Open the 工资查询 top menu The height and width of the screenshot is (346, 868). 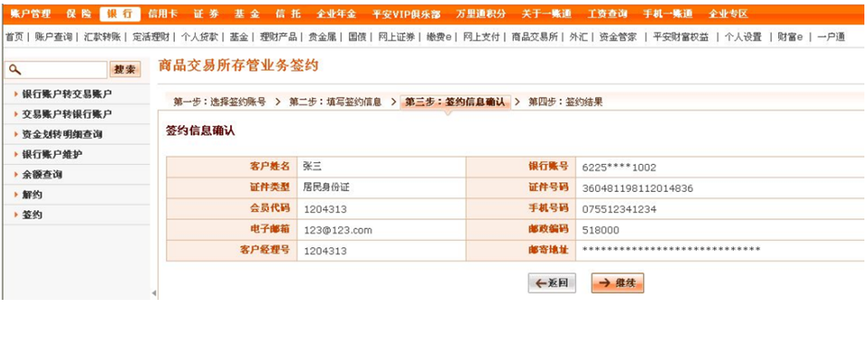coord(607,14)
